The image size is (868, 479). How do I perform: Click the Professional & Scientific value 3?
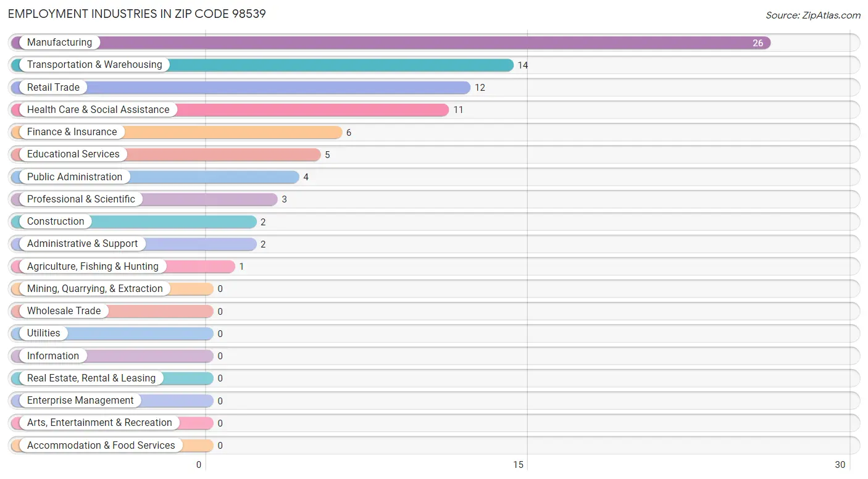coord(285,200)
